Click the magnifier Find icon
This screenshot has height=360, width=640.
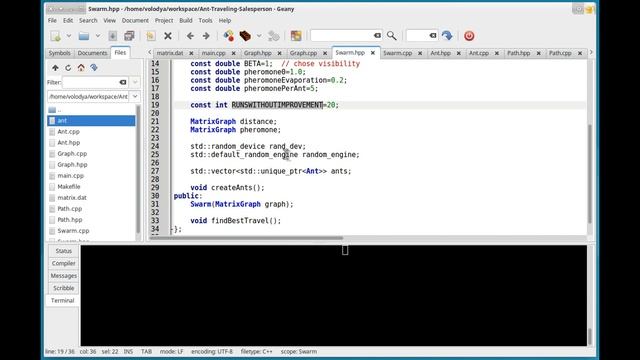[x=391, y=36]
